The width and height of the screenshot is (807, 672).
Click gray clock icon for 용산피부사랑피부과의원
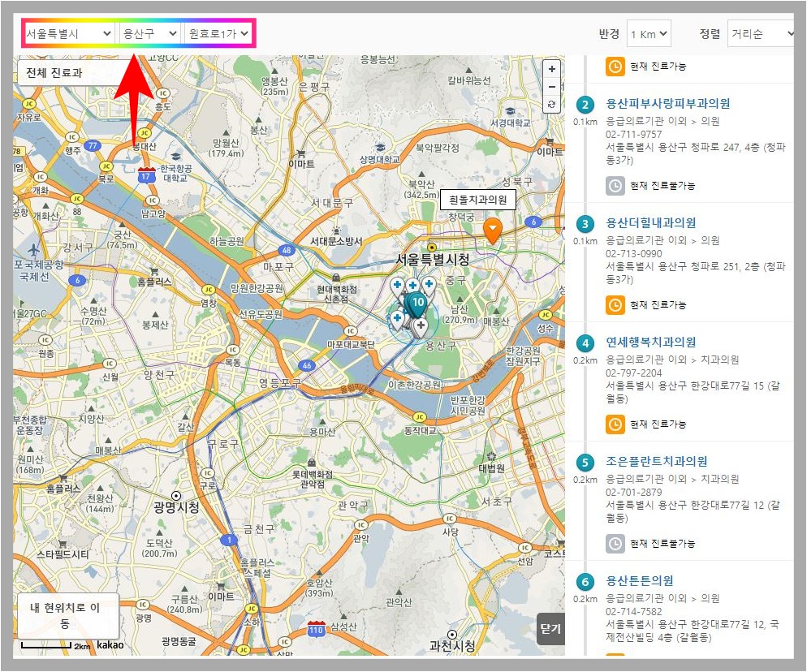[x=615, y=186]
